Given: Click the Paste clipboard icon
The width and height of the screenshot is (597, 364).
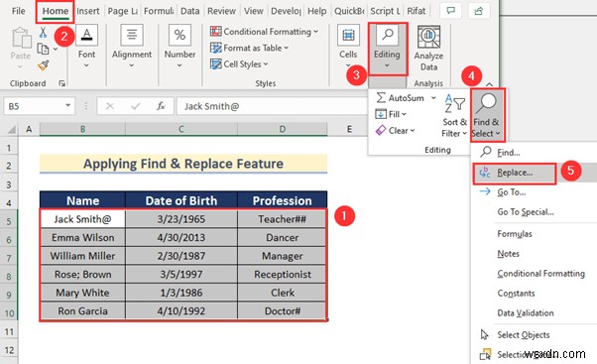Looking at the screenshot, I should [21, 38].
